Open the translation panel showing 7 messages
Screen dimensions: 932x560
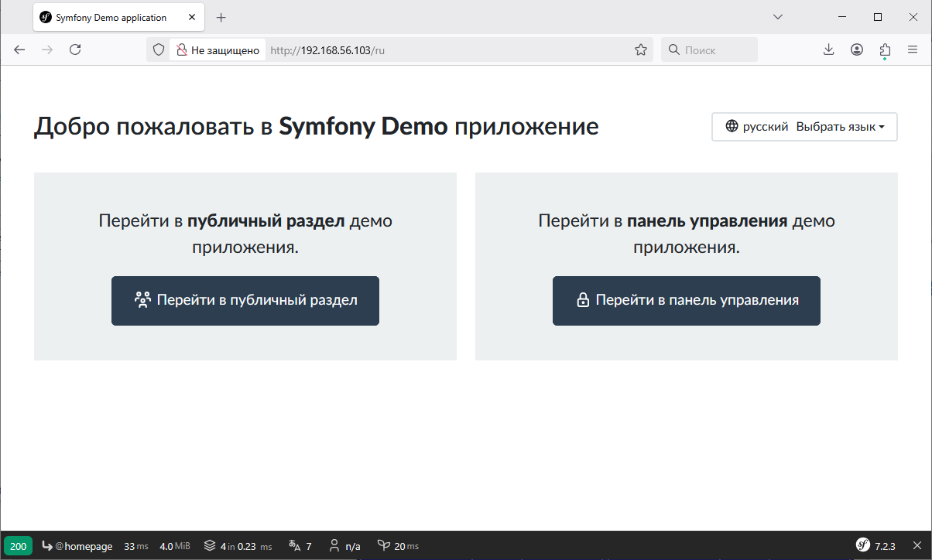click(x=300, y=546)
